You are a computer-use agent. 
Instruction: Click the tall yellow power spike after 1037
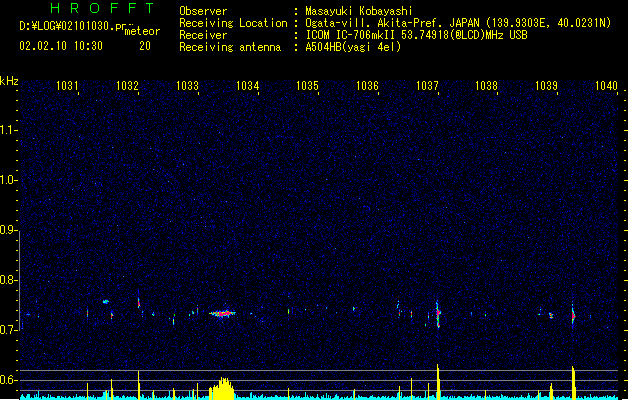[x=438, y=382]
